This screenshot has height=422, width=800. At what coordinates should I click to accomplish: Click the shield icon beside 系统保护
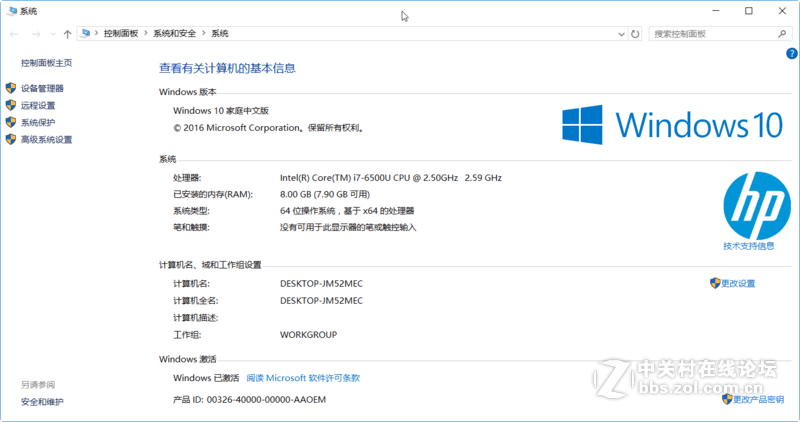pos(11,122)
